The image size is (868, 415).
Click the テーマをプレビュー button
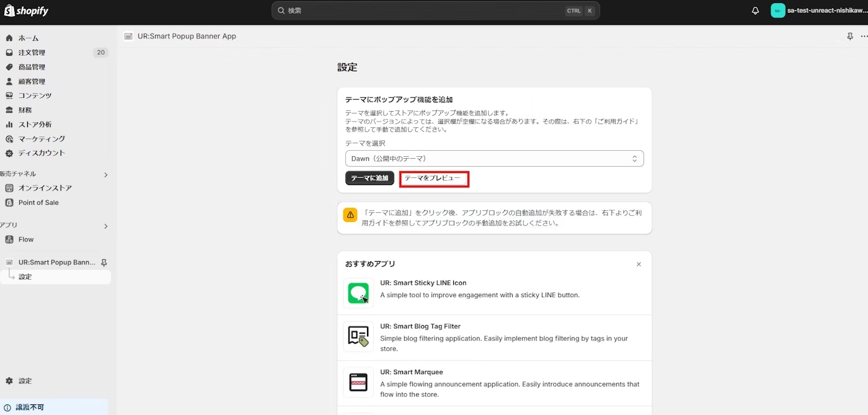tap(433, 178)
